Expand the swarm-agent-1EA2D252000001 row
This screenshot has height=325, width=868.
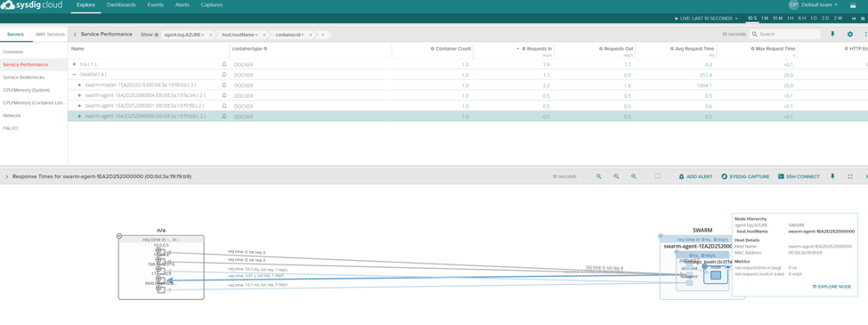tap(80, 106)
